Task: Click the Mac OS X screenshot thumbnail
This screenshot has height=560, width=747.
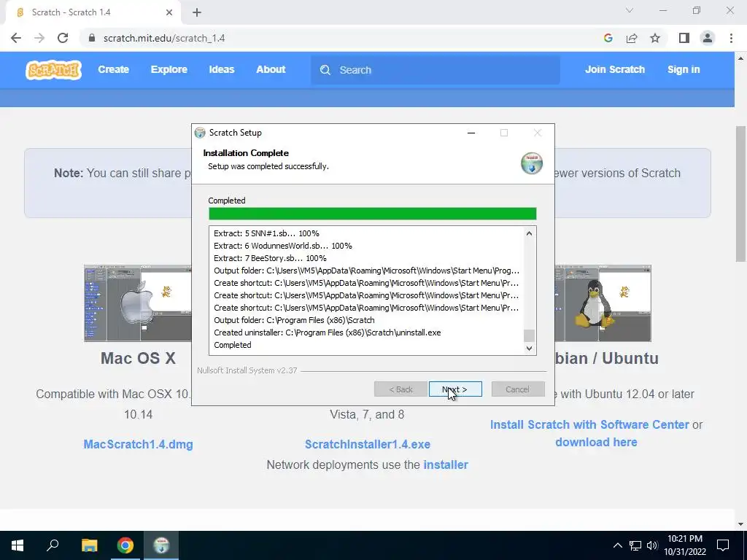Action: pyautogui.click(x=138, y=303)
